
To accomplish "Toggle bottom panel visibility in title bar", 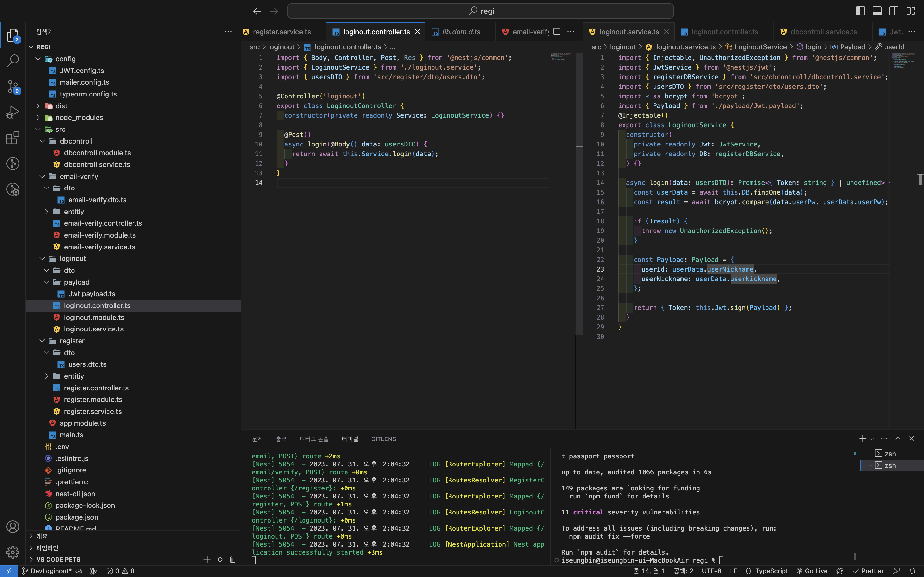I will (x=877, y=11).
